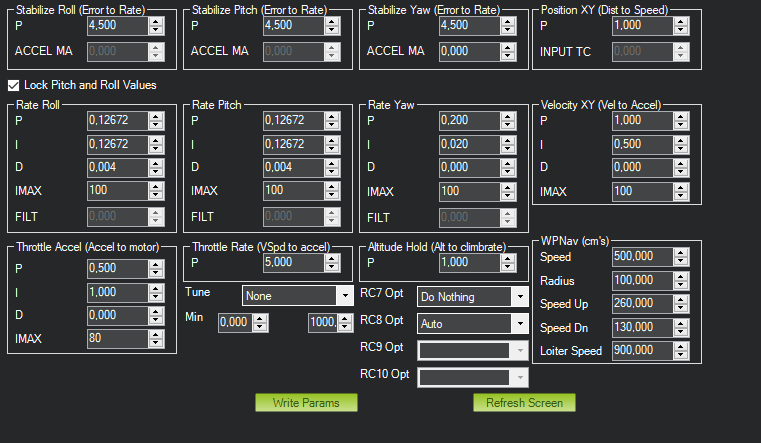Viewport: 761px width, 443px height.
Task: Click Rate Pitch P value field
Action: (x=294, y=121)
